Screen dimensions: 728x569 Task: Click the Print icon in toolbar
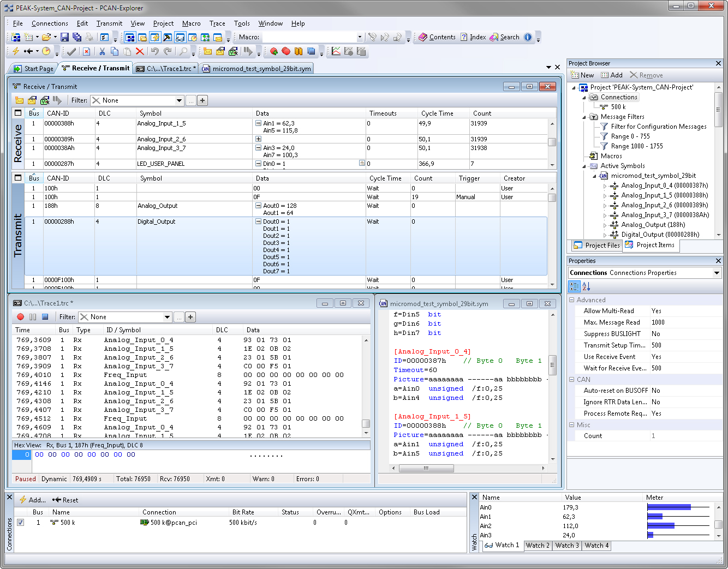pos(89,37)
